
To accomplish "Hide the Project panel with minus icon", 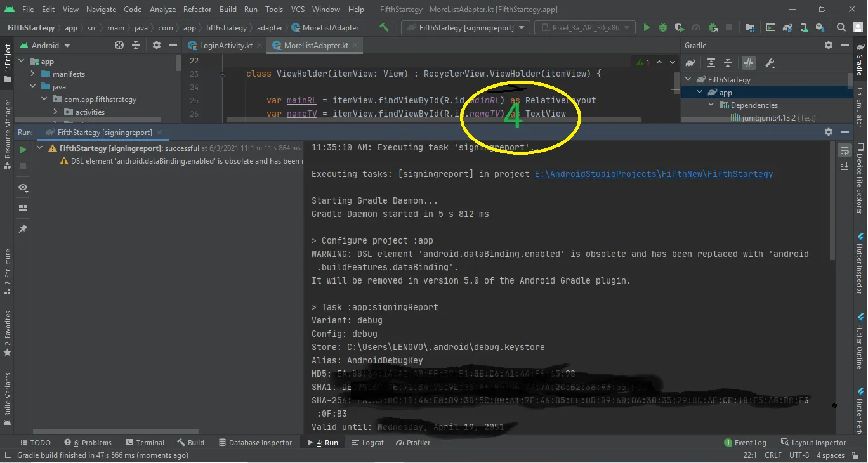I will pyautogui.click(x=173, y=45).
